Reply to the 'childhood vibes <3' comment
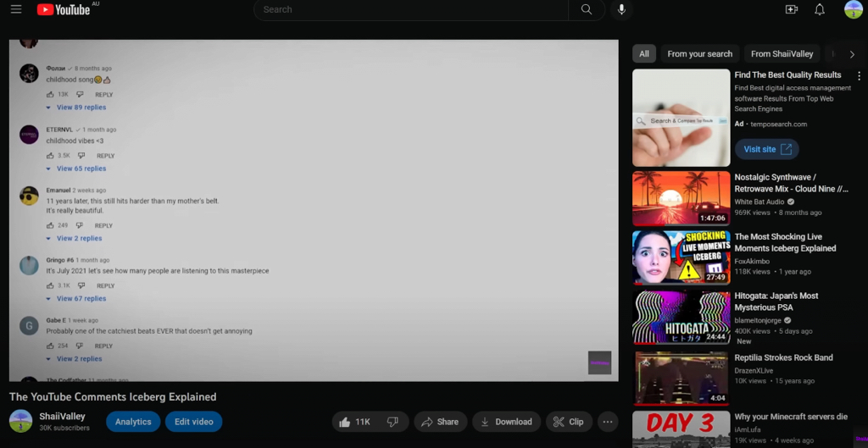868x448 pixels. point(106,156)
